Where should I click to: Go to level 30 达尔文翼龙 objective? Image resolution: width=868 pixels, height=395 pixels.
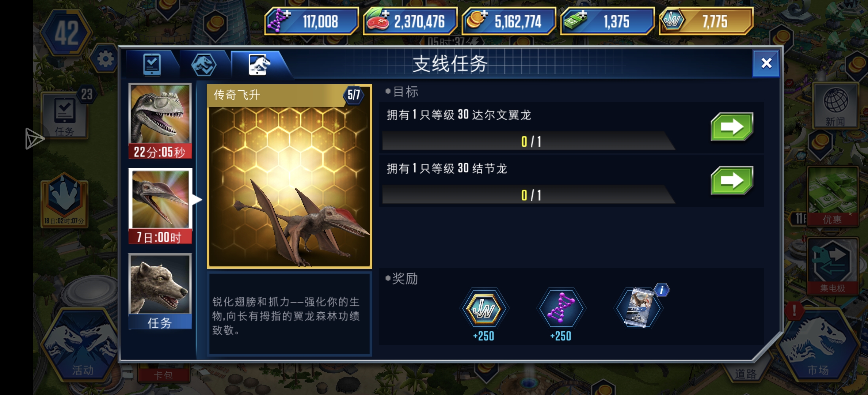[732, 127]
